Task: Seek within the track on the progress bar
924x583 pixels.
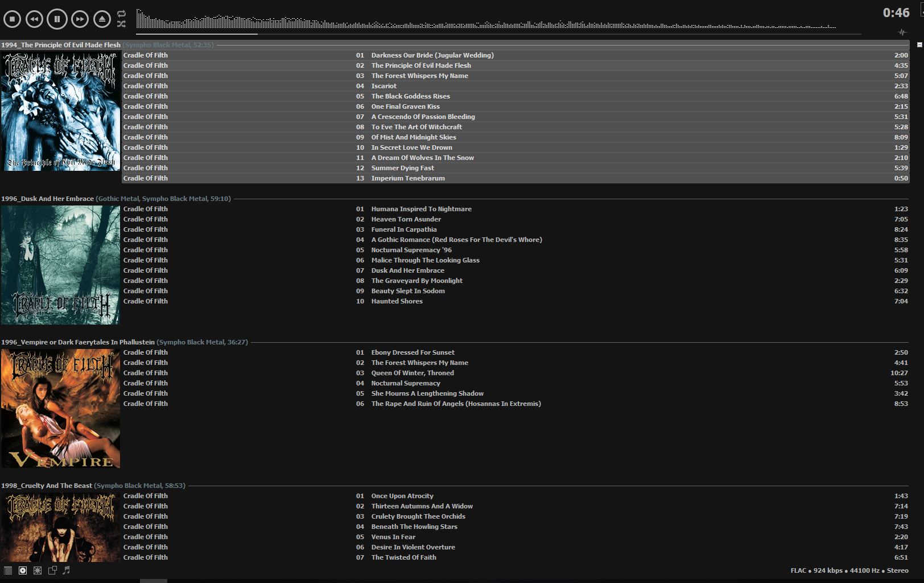Action: [498, 34]
